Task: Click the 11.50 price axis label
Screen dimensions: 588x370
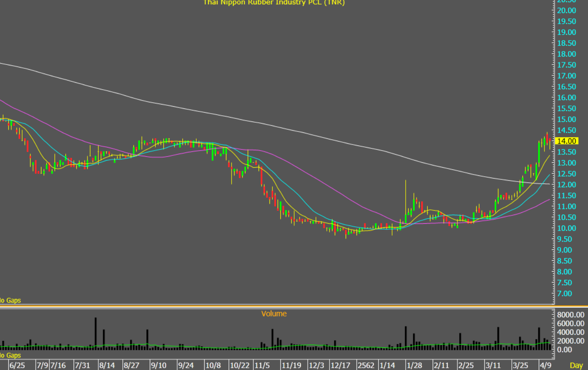Action: click(567, 195)
